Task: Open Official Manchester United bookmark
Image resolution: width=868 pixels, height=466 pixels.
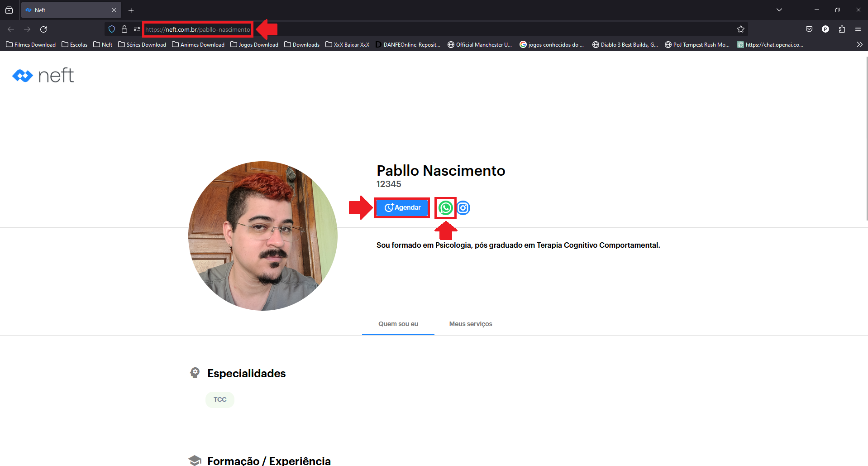Action: pos(480,44)
